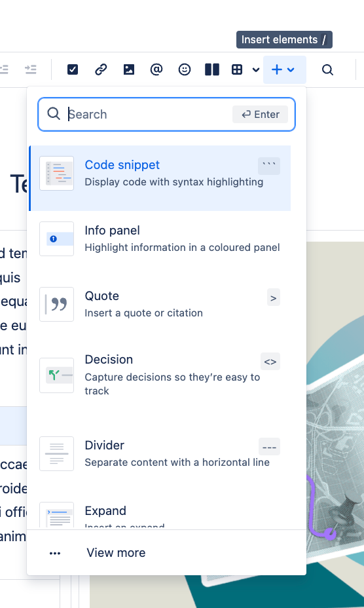Click the search magnifier icon inside the field

pyautogui.click(x=54, y=114)
